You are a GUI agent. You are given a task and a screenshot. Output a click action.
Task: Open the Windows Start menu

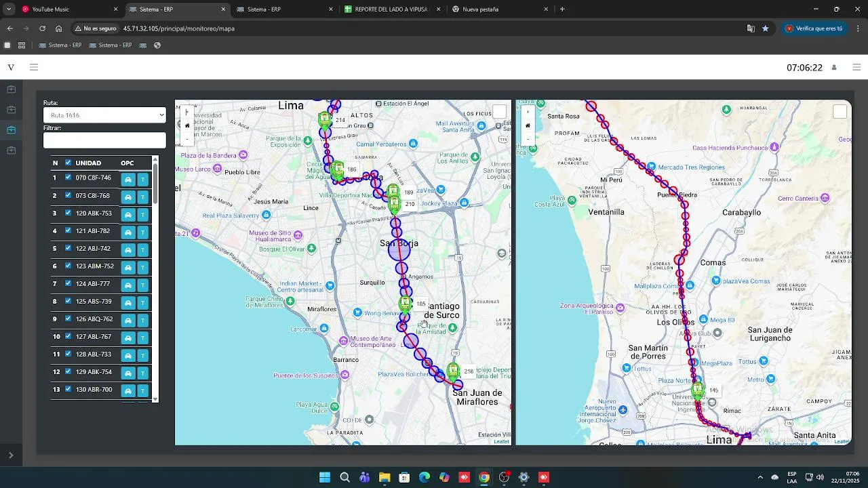pyautogui.click(x=325, y=477)
